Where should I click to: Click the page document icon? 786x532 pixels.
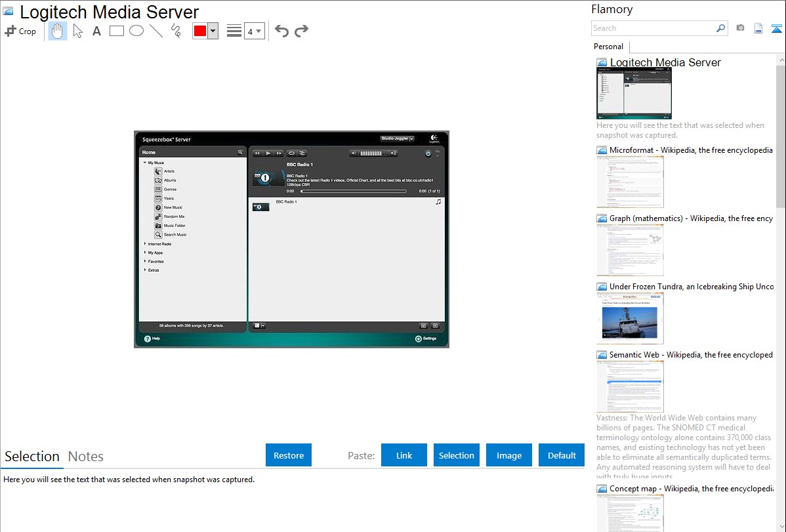[x=758, y=28]
